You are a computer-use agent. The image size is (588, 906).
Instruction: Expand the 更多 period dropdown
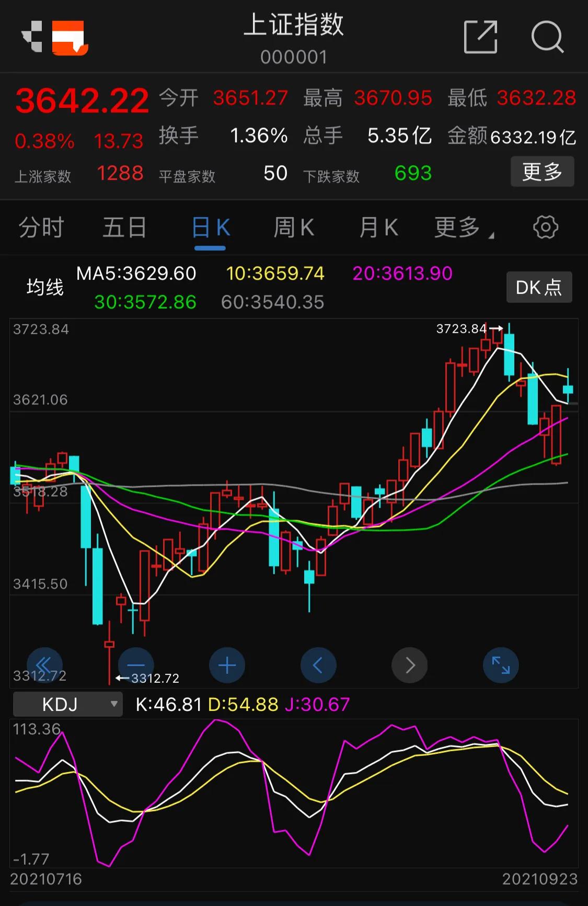coord(464,227)
